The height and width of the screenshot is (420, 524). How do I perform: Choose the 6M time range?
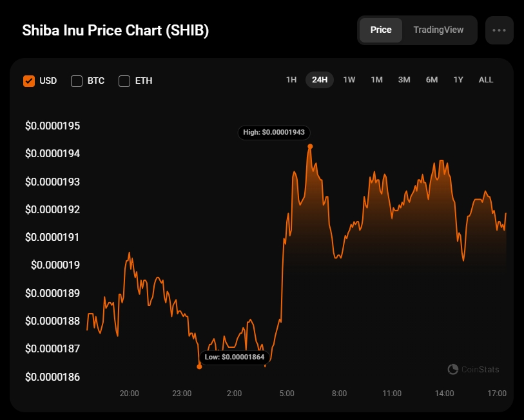coord(432,80)
